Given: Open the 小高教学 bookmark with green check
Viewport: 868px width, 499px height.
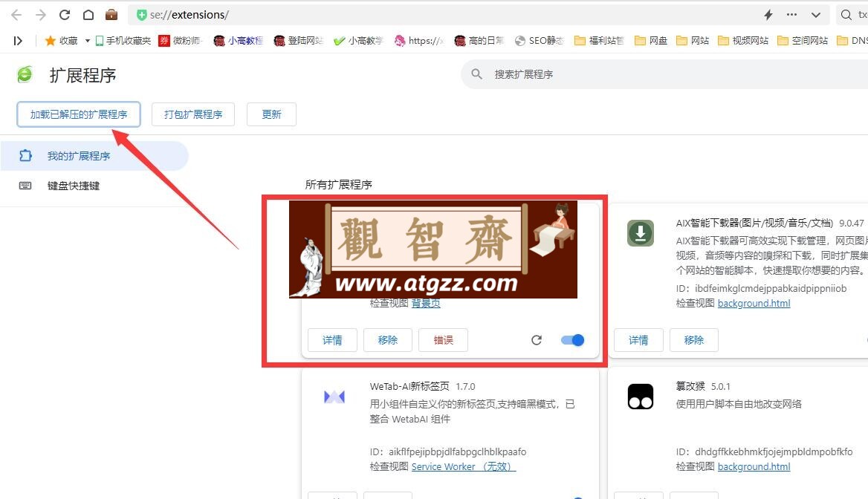Looking at the screenshot, I should click(x=358, y=40).
